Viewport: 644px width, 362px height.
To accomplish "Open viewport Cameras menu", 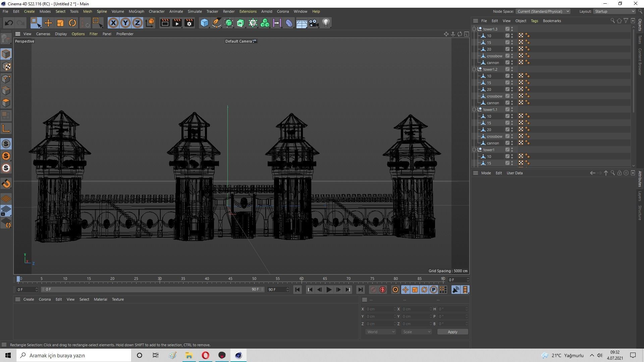I will [x=43, y=34].
